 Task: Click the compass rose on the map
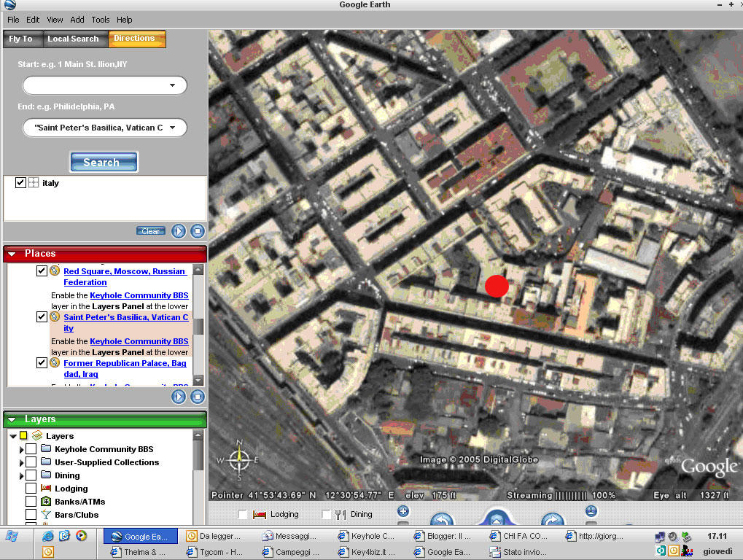pyautogui.click(x=239, y=459)
